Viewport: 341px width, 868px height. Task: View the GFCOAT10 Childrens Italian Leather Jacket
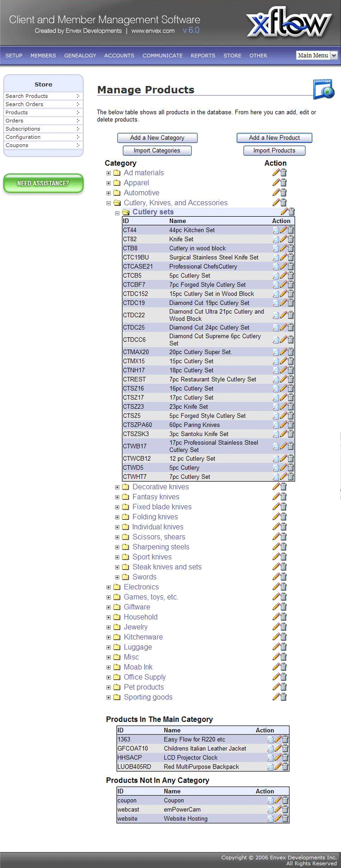[x=270, y=749]
